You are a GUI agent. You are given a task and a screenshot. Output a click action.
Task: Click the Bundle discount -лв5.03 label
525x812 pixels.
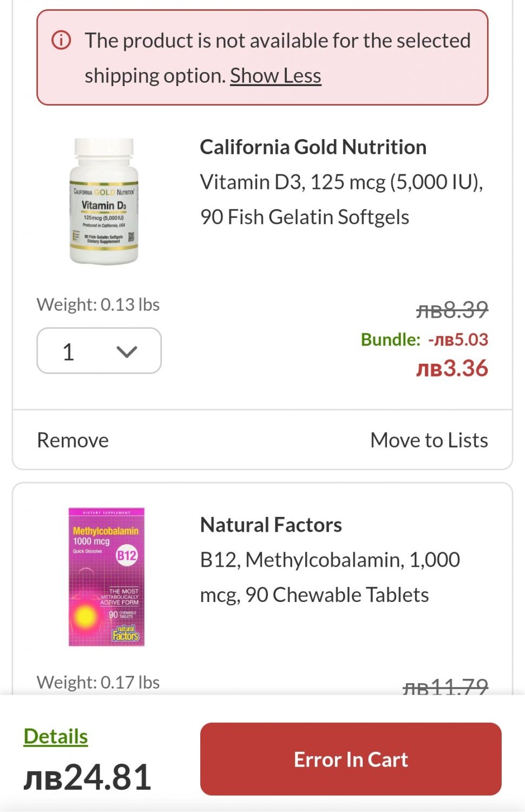(424, 339)
